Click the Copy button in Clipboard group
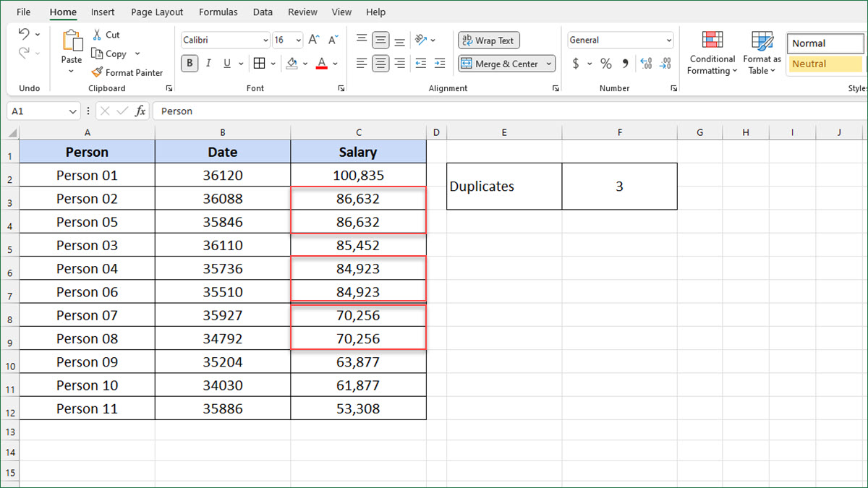Screen dimensions: 868x488 click(x=110, y=53)
